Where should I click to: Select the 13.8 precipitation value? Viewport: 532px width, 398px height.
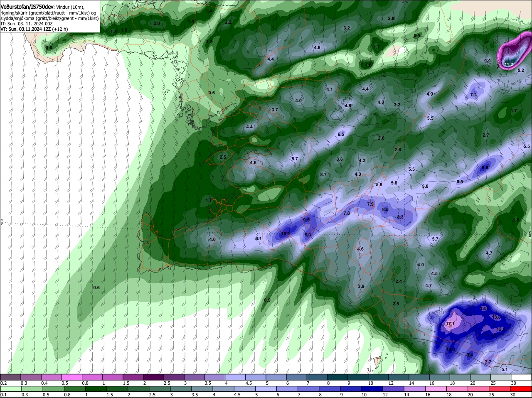click(496, 317)
